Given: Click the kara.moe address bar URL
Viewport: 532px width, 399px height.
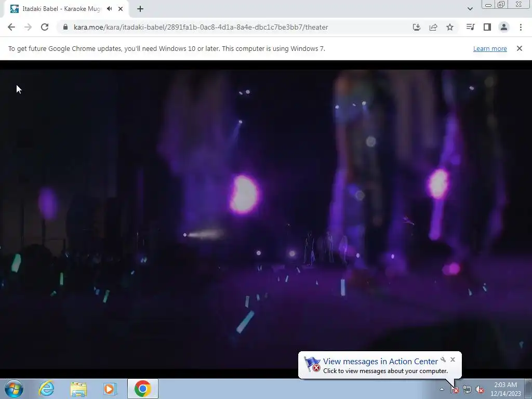Looking at the screenshot, I should 201,27.
